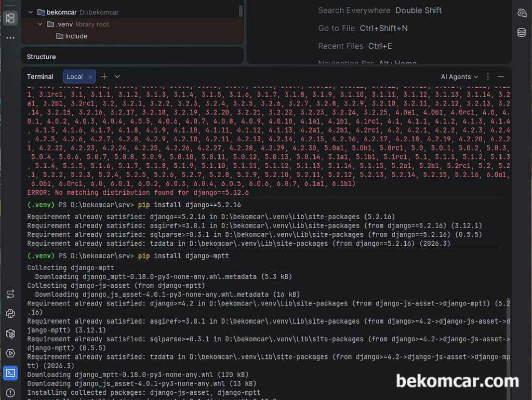
Task: Select the .venv library root folder
Action: click(78, 24)
